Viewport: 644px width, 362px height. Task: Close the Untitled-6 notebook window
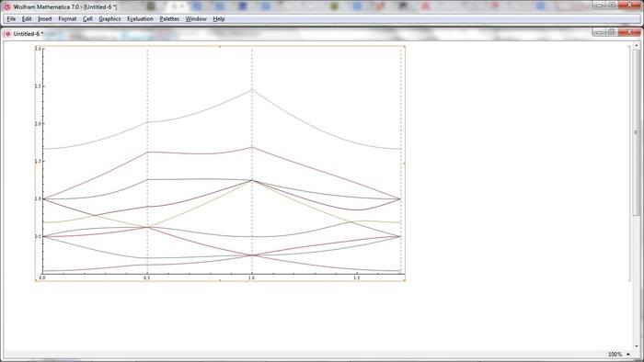point(629,32)
